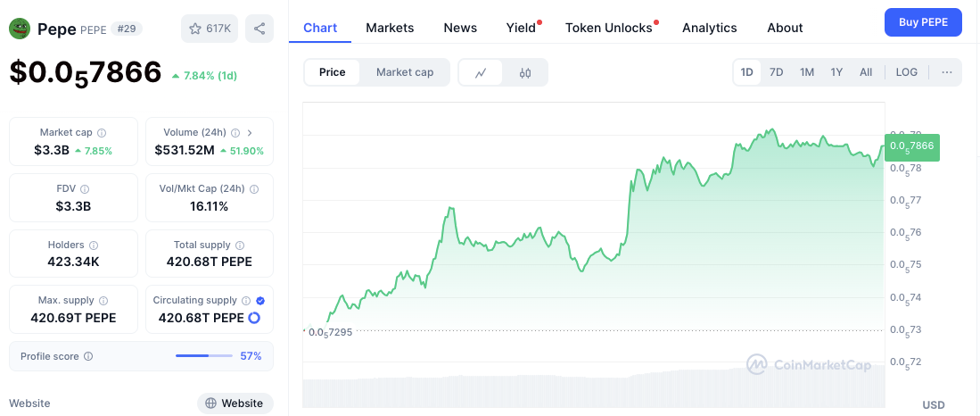Open the share icon button

(259, 29)
